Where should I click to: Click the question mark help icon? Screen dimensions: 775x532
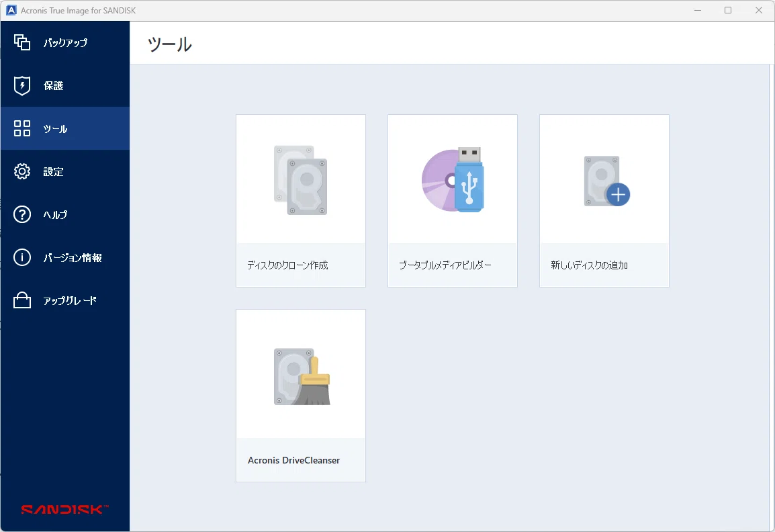[x=21, y=214]
